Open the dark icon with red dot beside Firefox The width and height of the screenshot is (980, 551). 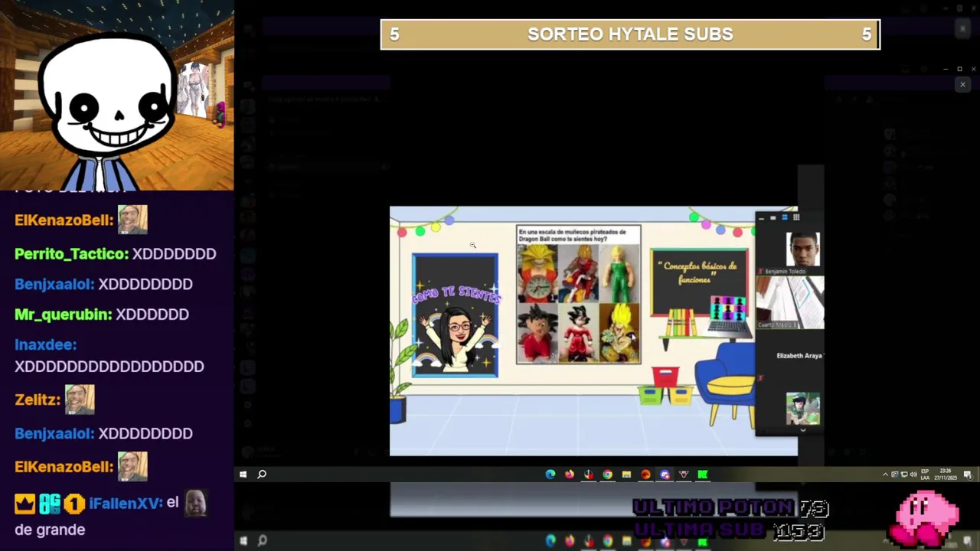pyautogui.click(x=589, y=474)
